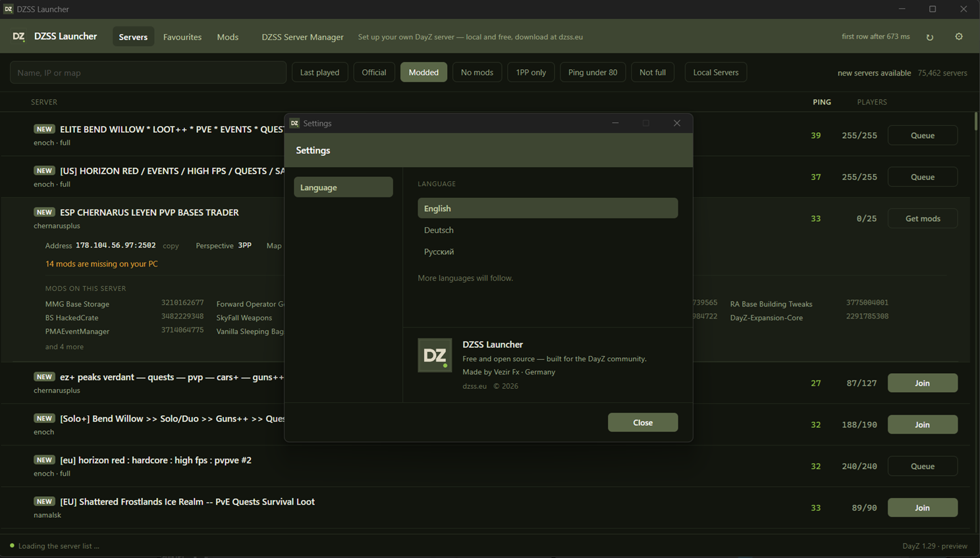
Task: Click the refresh server list icon
Action: tap(930, 37)
